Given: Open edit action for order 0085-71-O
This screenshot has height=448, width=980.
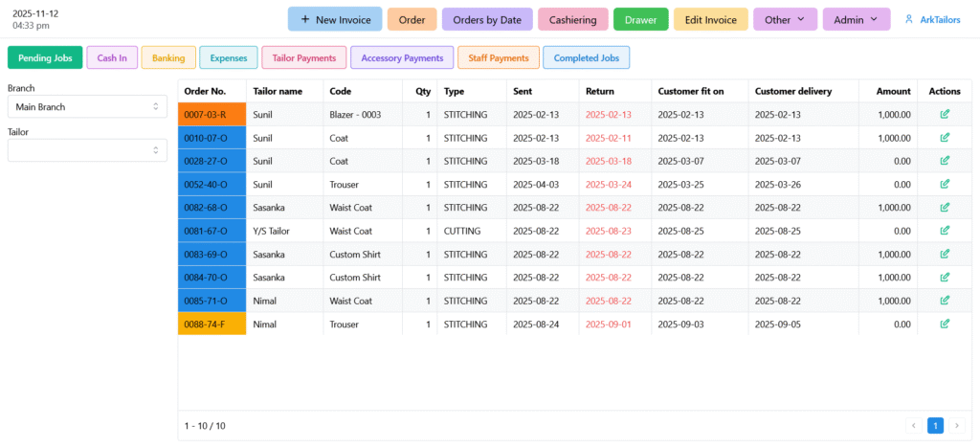Looking at the screenshot, I should click(945, 301).
